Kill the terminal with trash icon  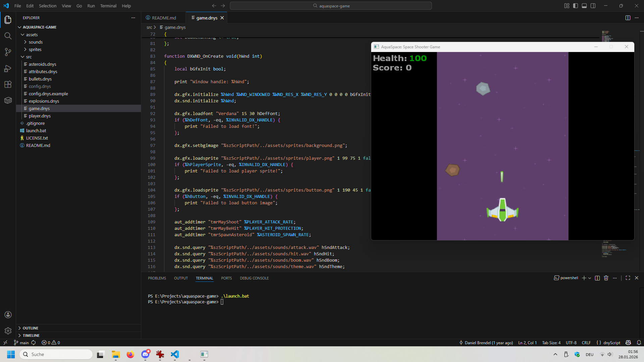[606, 278]
